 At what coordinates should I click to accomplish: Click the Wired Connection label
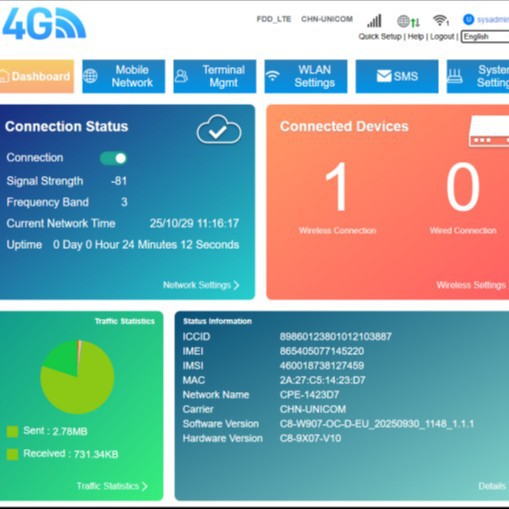pyautogui.click(x=463, y=230)
